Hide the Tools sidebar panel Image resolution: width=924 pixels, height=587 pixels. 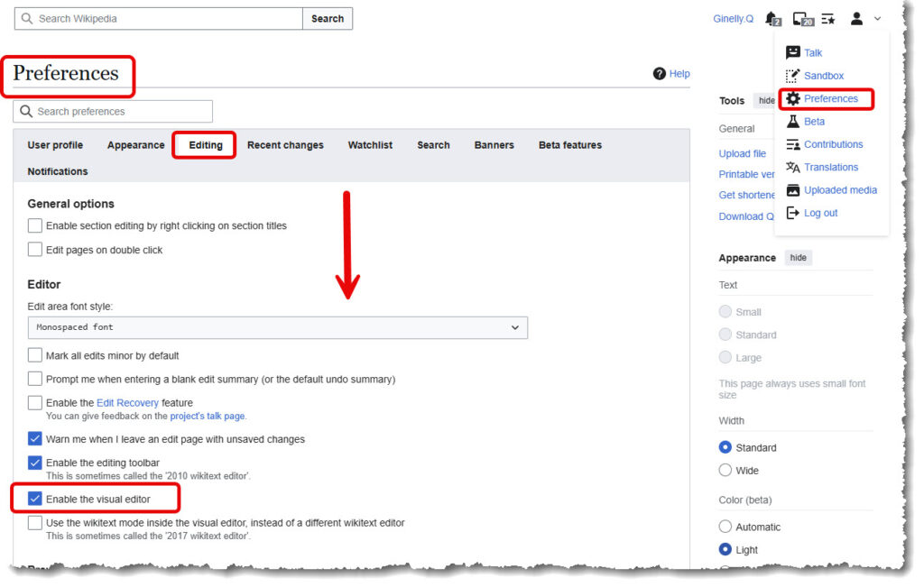click(x=765, y=101)
